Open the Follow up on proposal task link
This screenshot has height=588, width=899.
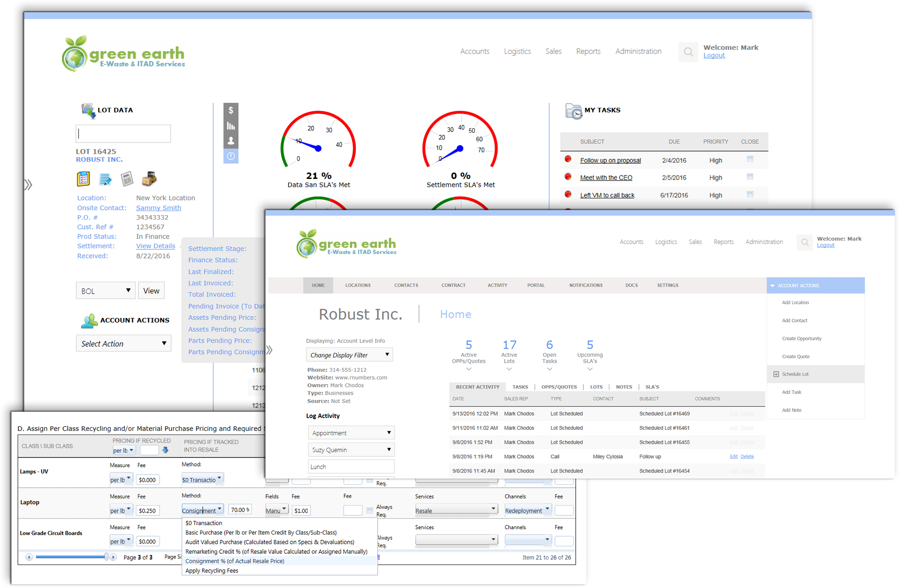point(610,160)
